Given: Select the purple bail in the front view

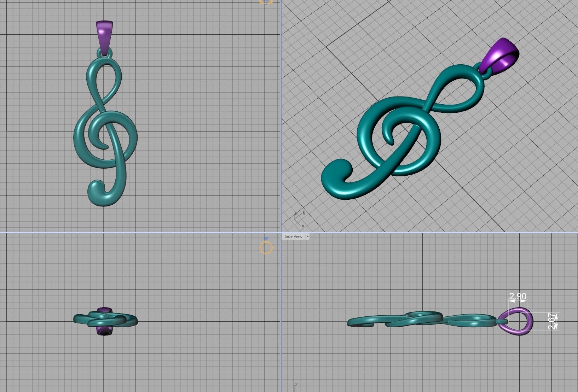Looking at the screenshot, I should [104, 35].
